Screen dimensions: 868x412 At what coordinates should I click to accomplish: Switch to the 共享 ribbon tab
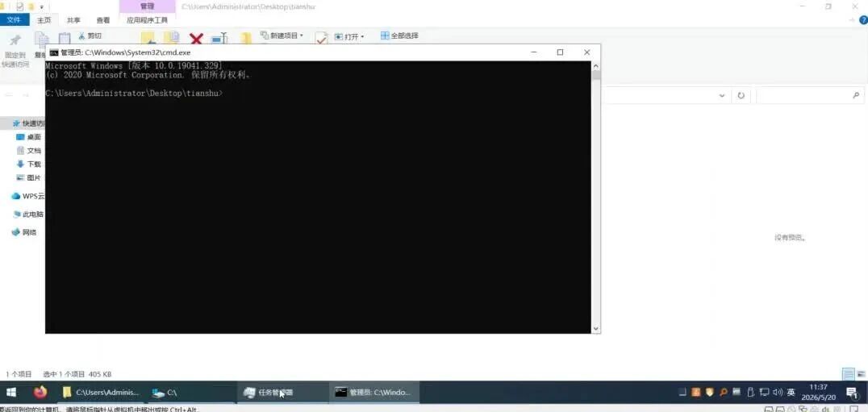click(x=73, y=20)
